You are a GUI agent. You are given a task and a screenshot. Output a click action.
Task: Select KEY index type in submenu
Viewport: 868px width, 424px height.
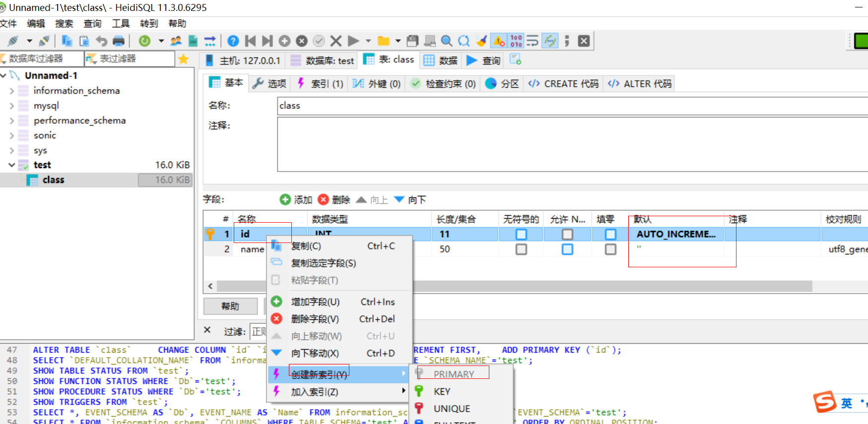[462, 391]
